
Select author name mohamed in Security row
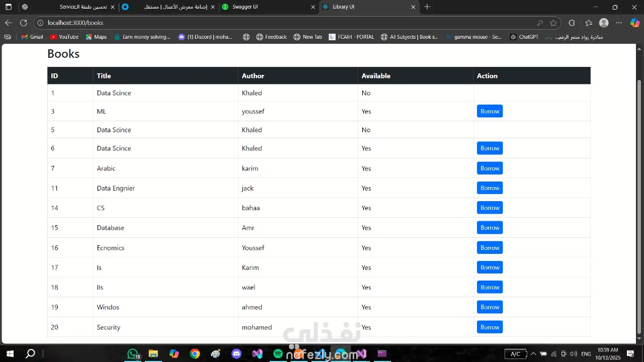[257, 327]
